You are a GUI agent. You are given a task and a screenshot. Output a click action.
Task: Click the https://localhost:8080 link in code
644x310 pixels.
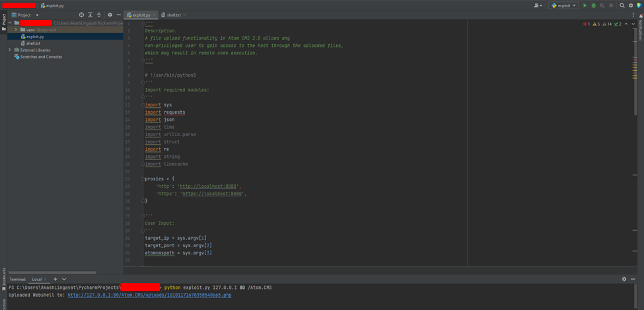[212, 194]
